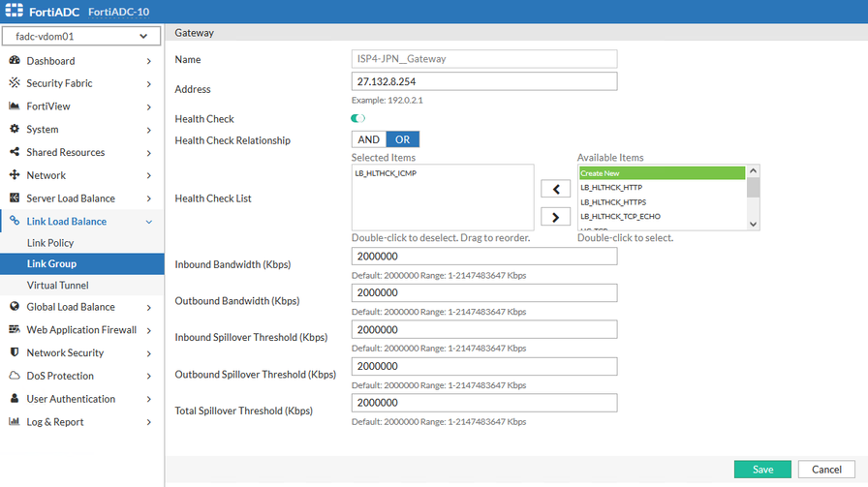This screenshot has width=868, height=487.
Task: Expand the Server Load Balance chevron
Action: tap(148, 198)
